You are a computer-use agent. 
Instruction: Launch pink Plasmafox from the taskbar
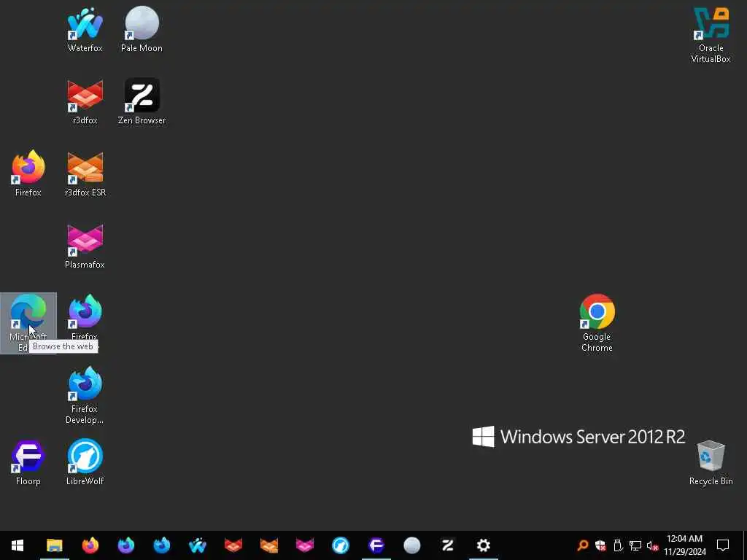(304, 545)
